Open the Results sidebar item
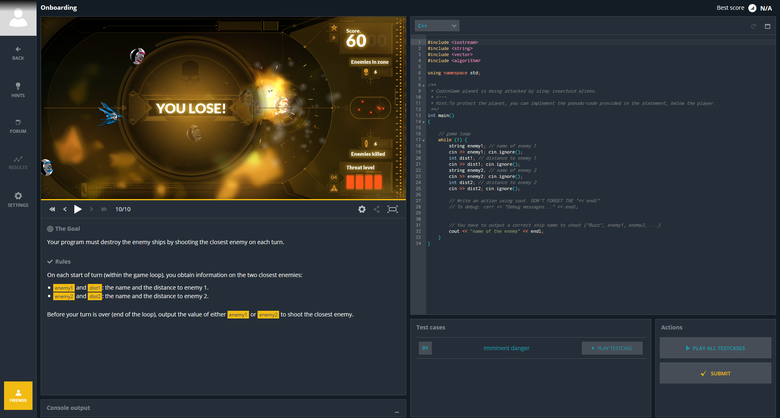The width and height of the screenshot is (780, 418). [x=18, y=163]
